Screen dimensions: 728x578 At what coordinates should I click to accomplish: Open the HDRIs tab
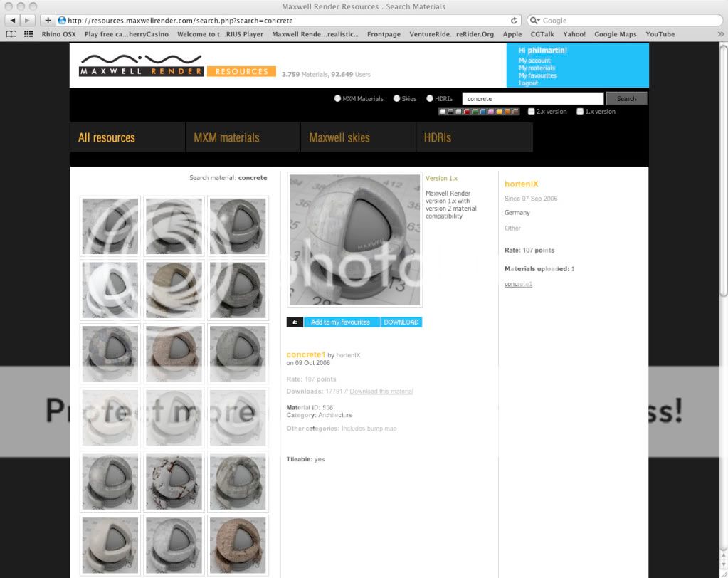pos(475,137)
